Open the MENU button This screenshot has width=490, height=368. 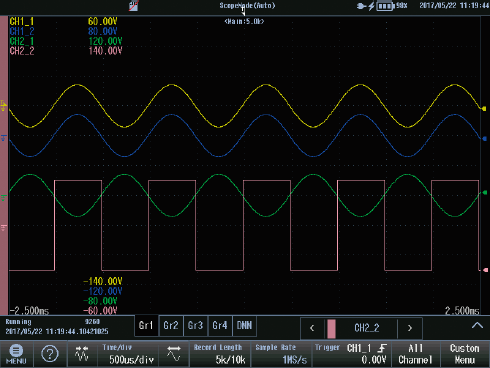pos(16,354)
